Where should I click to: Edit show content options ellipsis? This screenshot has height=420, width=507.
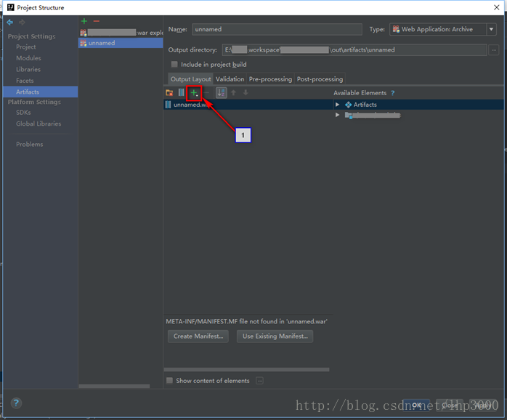(259, 381)
